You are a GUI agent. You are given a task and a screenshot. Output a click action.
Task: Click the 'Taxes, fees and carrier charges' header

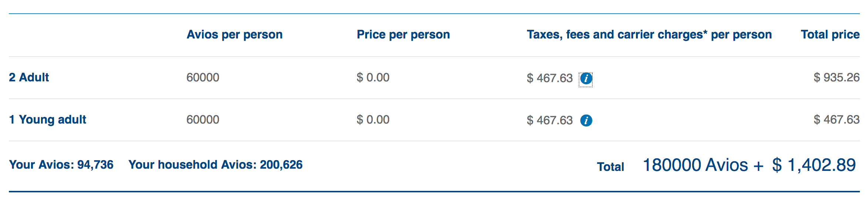point(649,34)
